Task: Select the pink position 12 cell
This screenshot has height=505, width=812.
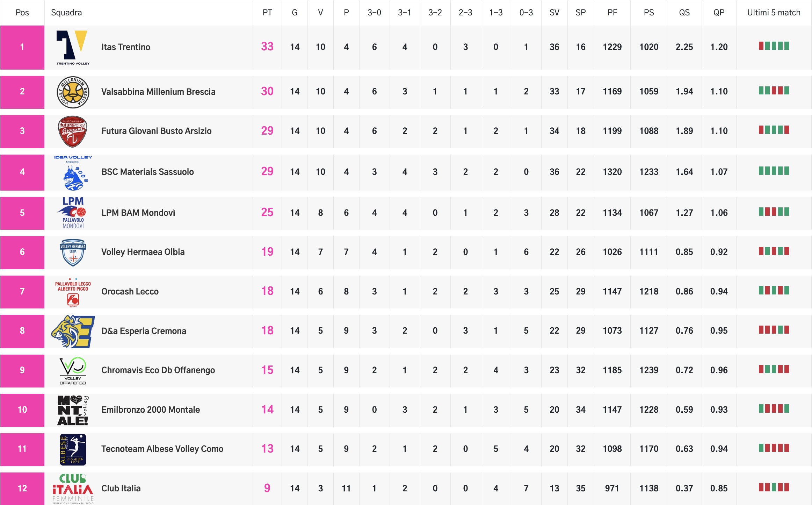Action: pos(22,488)
